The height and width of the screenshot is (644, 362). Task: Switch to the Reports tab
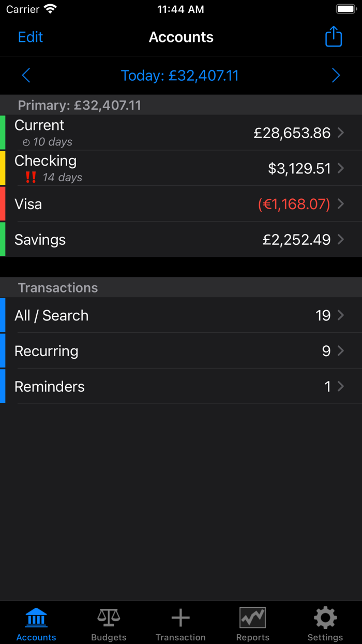252,623
